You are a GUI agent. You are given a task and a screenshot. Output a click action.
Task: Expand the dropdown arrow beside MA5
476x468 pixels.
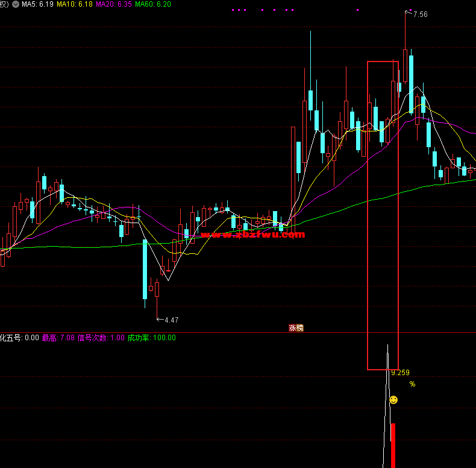click(x=15, y=4)
